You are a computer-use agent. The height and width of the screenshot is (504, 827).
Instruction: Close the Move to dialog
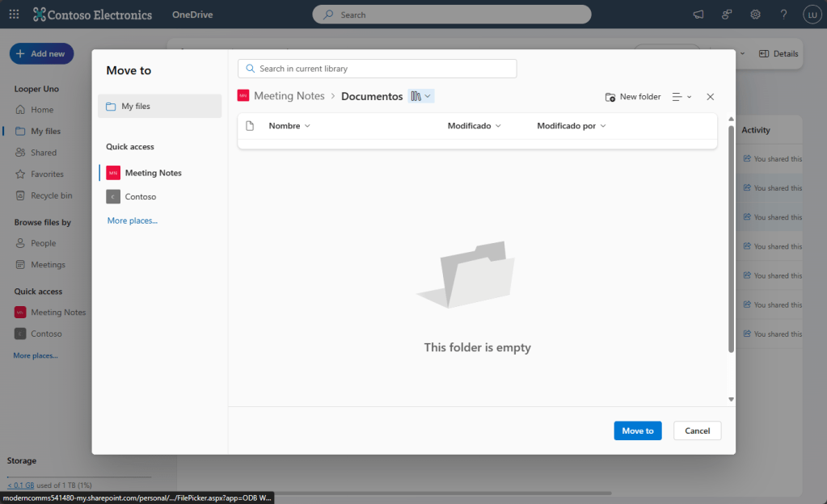pyautogui.click(x=710, y=97)
